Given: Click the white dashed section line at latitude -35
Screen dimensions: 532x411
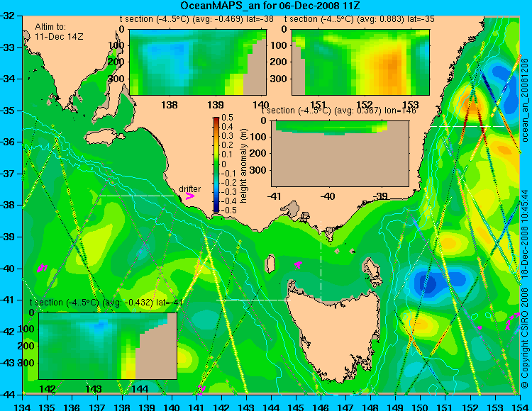Looking at the screenshot, I should click(x=467, y=126).
